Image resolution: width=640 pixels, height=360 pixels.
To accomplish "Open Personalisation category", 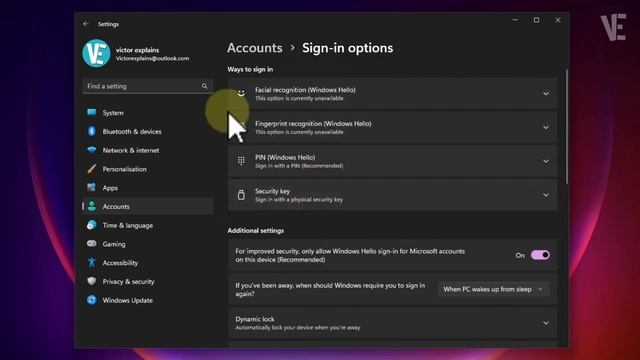I will pos(148,169).
